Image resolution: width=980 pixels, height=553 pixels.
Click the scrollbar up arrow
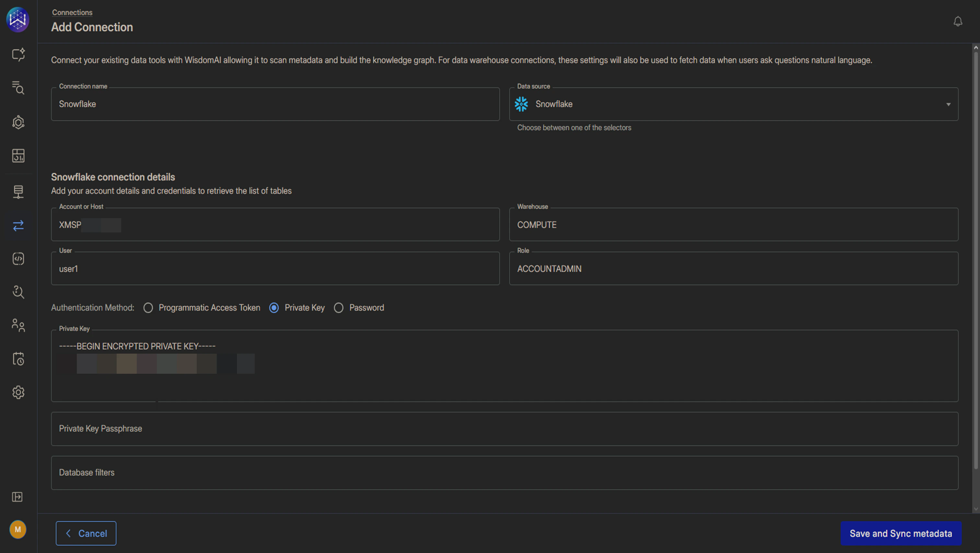[x=976, y=48]
